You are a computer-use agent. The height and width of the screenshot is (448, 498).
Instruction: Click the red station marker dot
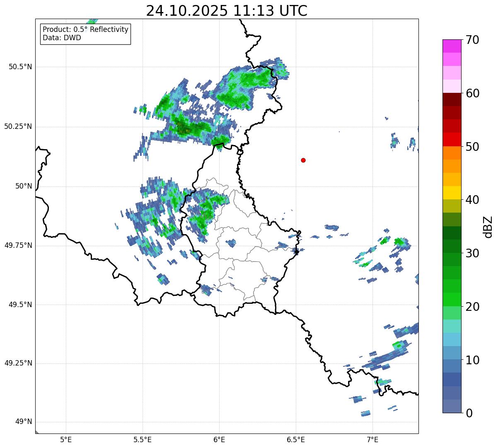pos(303,160)
